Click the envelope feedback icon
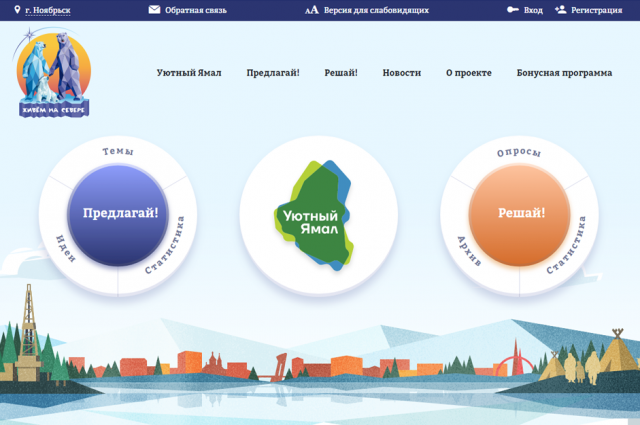Viewport: 640px width, 425px height. click(x=154, y=9)
